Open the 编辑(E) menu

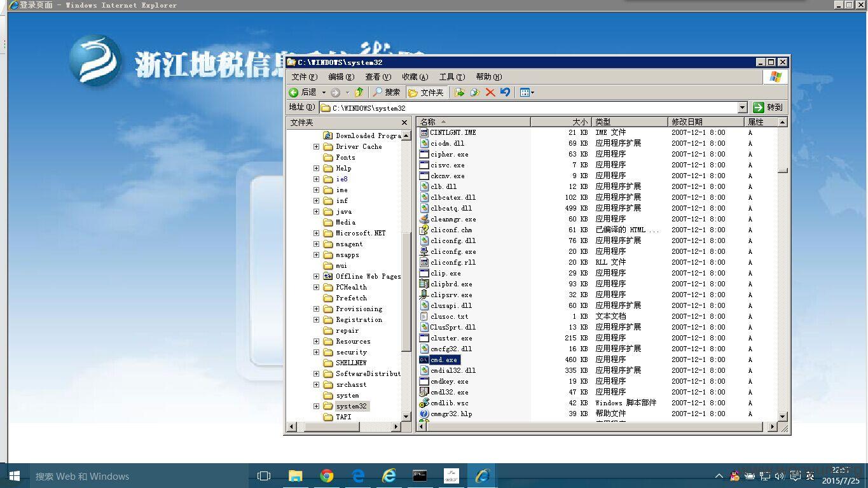341,77
